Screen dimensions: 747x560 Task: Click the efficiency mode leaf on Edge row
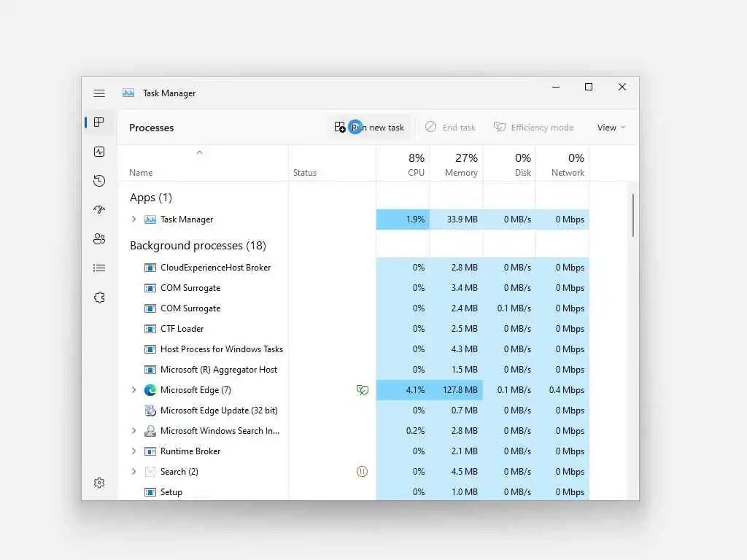362,390
